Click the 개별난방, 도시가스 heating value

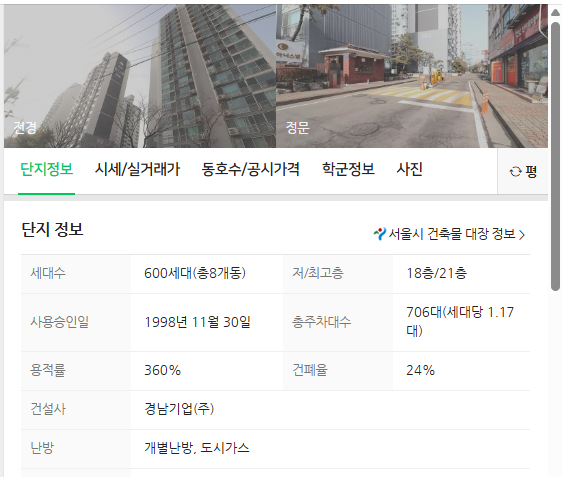pos(197,448)
